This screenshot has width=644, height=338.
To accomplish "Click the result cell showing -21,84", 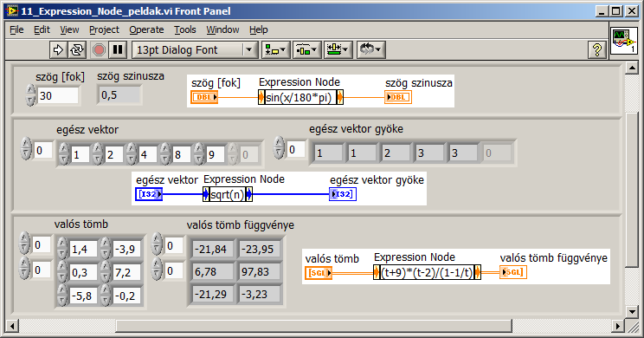I will click(213, 250).
